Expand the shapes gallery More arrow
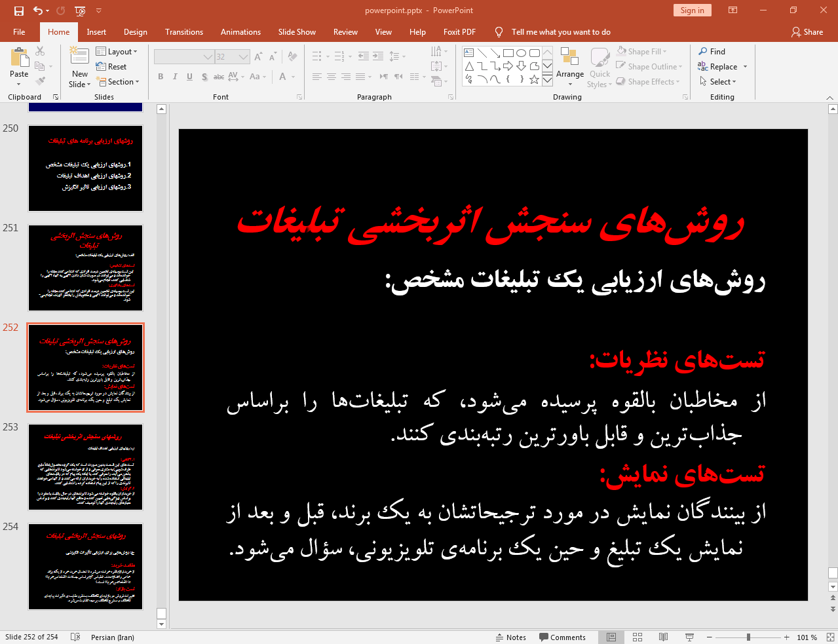The height and width of the screenshot is (644, 838). 547,79
